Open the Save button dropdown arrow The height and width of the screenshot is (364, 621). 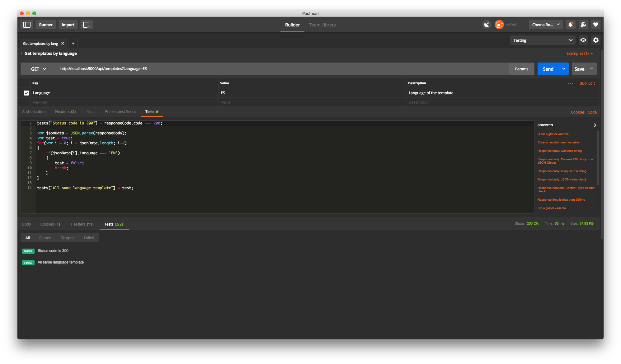pos(592,69)
